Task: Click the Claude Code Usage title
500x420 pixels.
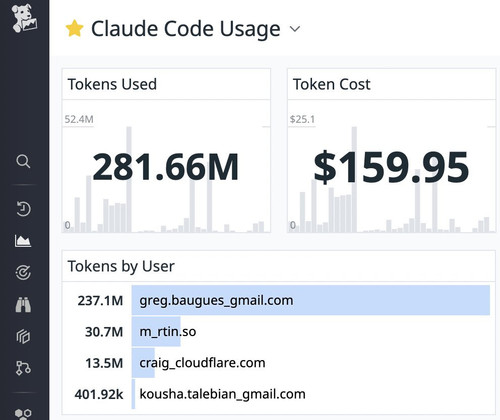Action: coord(186,29)
